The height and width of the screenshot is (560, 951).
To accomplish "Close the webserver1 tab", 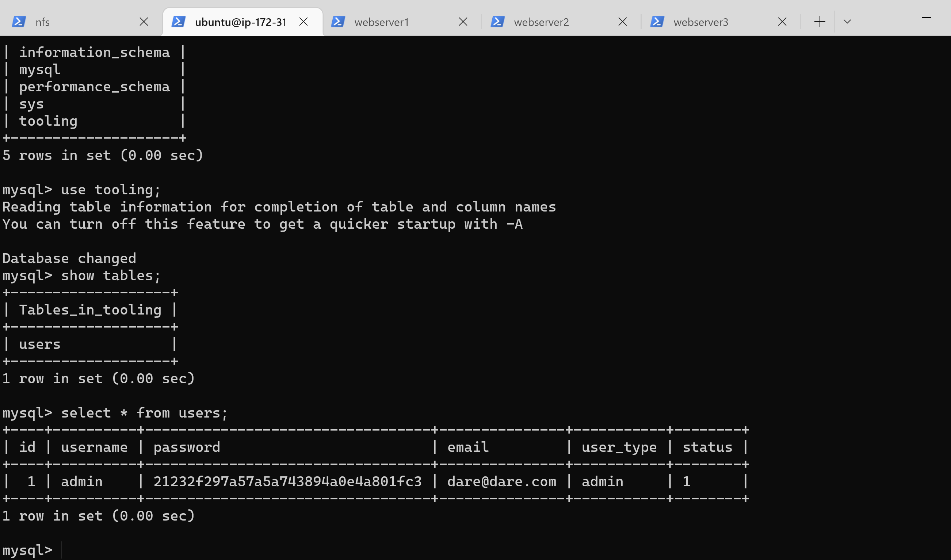I will pos(463,22).
